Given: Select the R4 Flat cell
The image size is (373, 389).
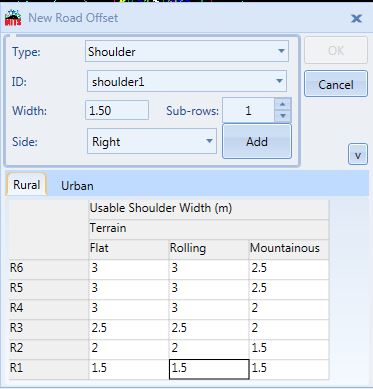Looking at the screenshot, I should tap(129, 310).
